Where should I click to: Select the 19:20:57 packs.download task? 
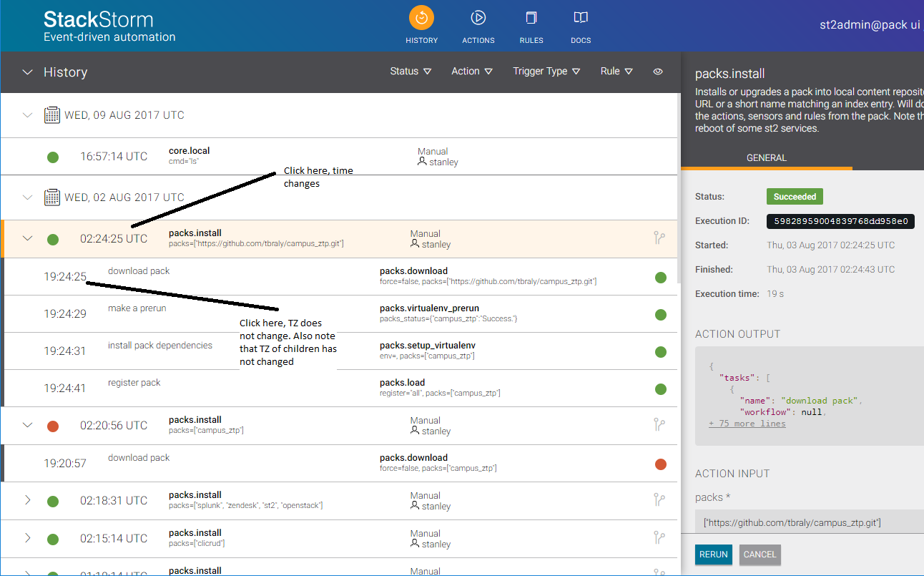(x=340, y=464)
